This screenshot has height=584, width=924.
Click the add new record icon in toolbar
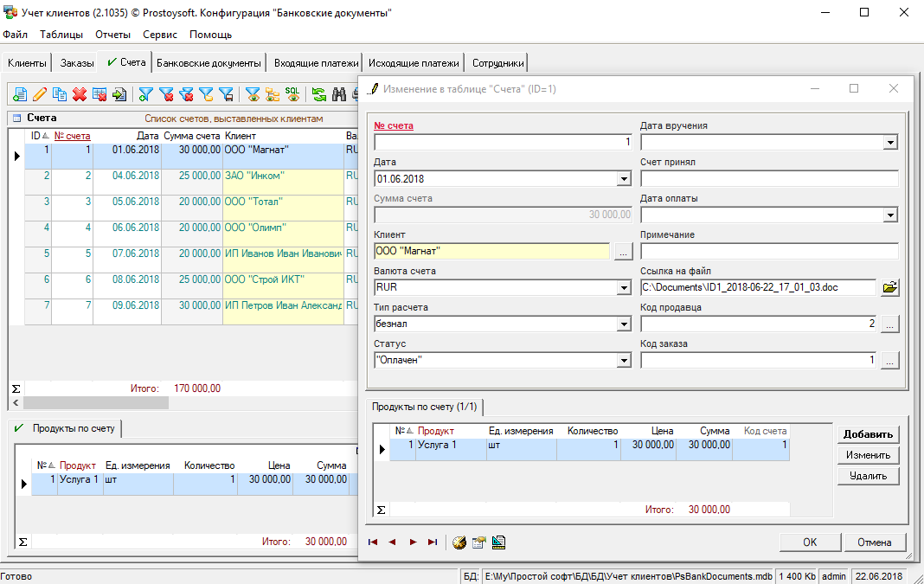19,94
